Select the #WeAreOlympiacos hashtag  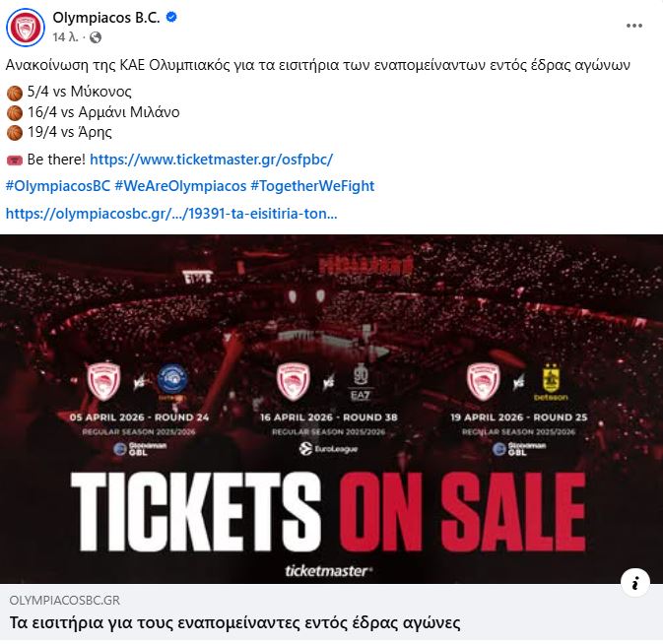180,186
